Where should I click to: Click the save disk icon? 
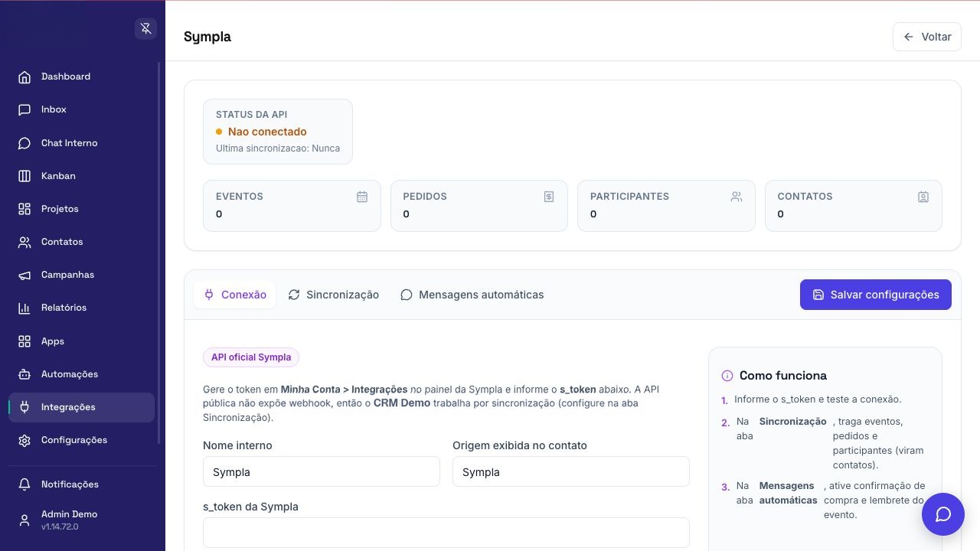818,295
